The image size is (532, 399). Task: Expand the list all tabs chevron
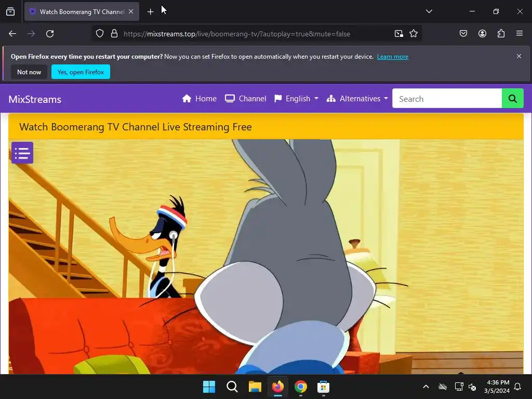tap(429, 11)
